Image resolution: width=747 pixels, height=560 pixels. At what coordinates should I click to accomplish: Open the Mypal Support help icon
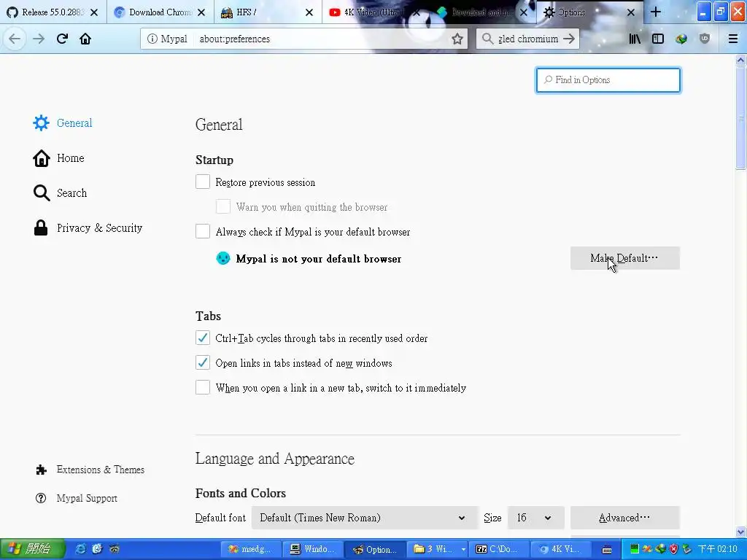click(x=41, y=498)
